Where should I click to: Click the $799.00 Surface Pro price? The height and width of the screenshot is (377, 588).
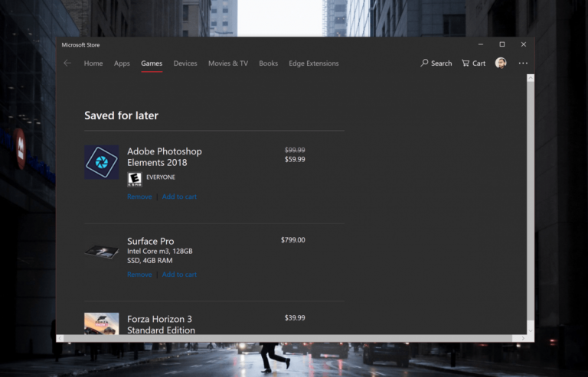click(293, 240)
